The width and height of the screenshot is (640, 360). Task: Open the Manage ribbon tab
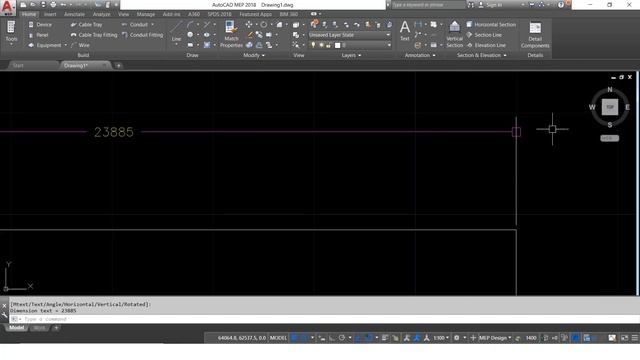146,14
